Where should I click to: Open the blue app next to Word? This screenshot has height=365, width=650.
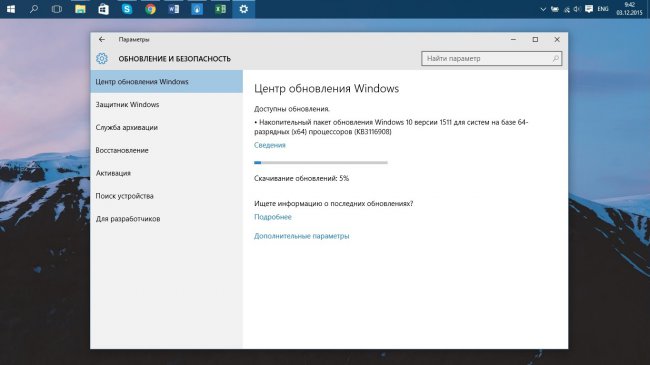(197, 9)
